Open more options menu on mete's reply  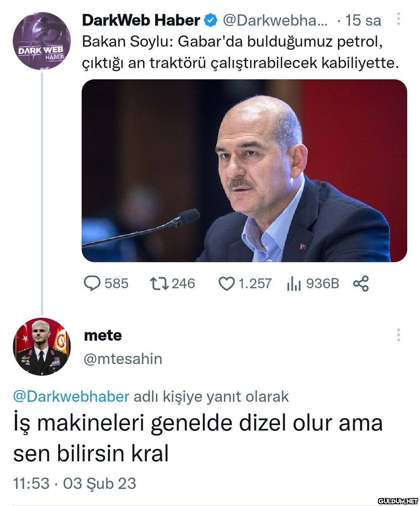[x=398, y=335]
